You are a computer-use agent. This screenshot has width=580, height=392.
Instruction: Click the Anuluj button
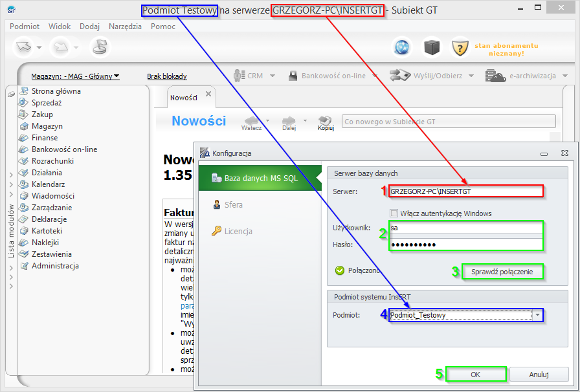(x=539, y=375)
